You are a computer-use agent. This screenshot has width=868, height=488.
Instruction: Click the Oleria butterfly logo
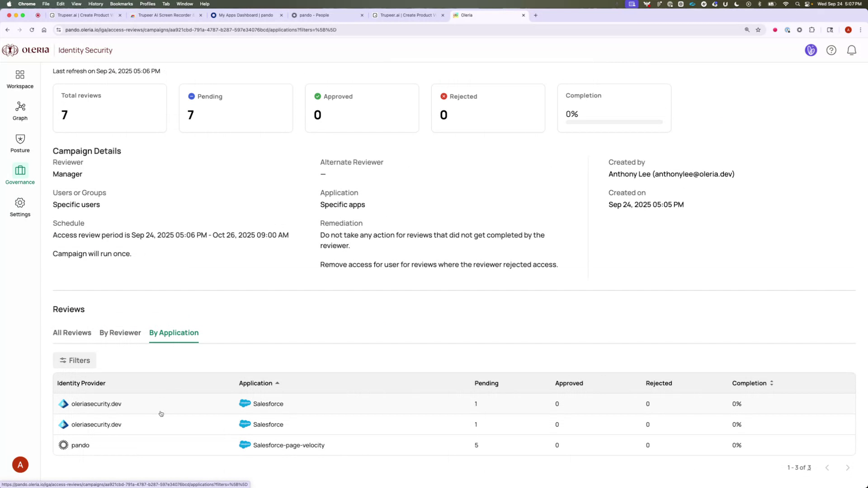tap(9, 50)
